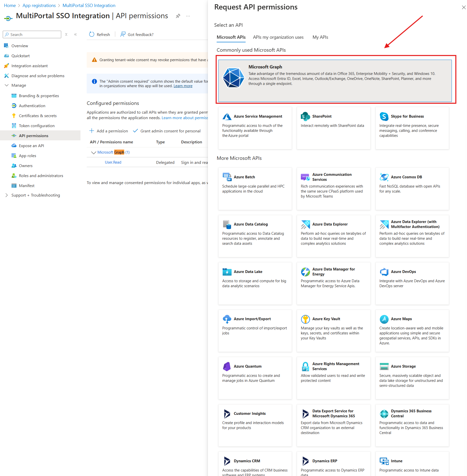
Task: Click the Dynamics 365 Business Central icon
Action: coord(384,414)
